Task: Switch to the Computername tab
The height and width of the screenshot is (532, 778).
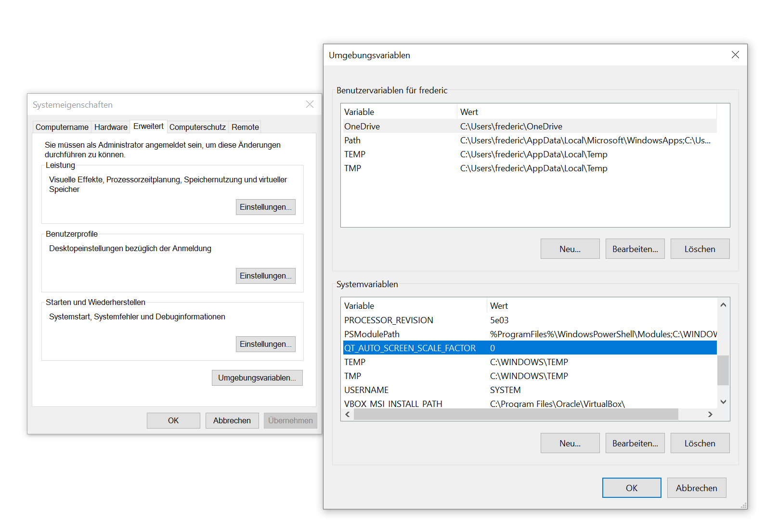Action: pos(62,127)
